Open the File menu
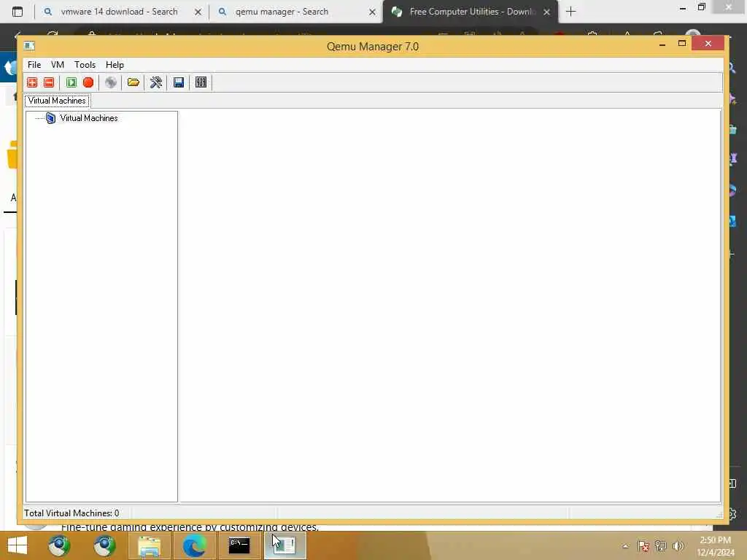The width and height of the screenshot is (747, 560). [34, 65]
